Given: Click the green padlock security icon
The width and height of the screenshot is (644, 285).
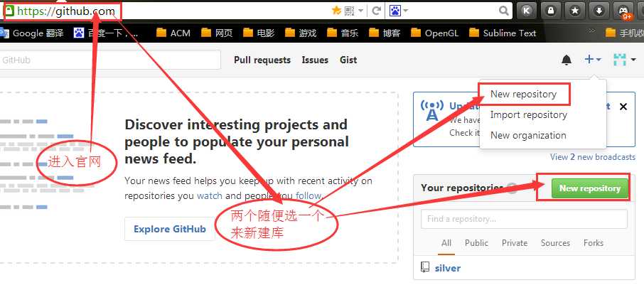Looking at the screenshot, I should click(9, 11).
